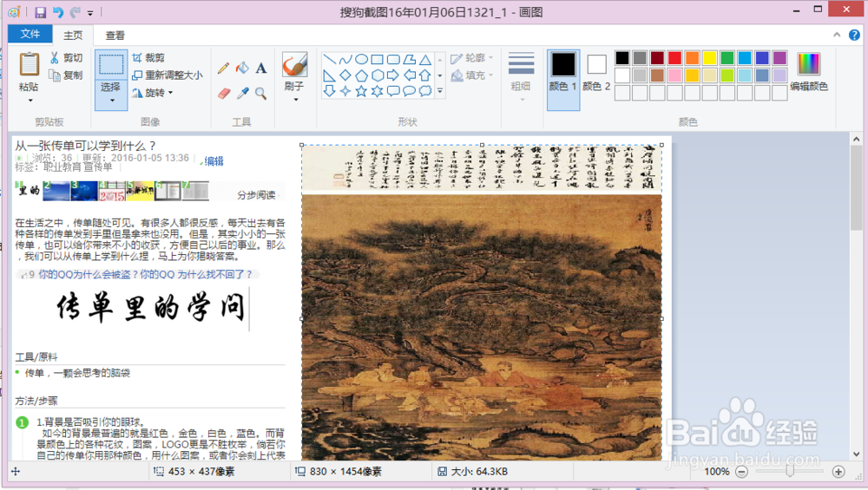The height and width of the screenshot is (490, 868).
Task: Click the zoom out minus button
Action: point(742,472)
